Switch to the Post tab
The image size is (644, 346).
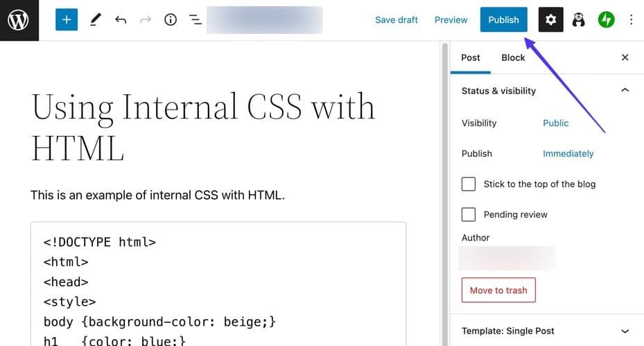tap(471, 58)
